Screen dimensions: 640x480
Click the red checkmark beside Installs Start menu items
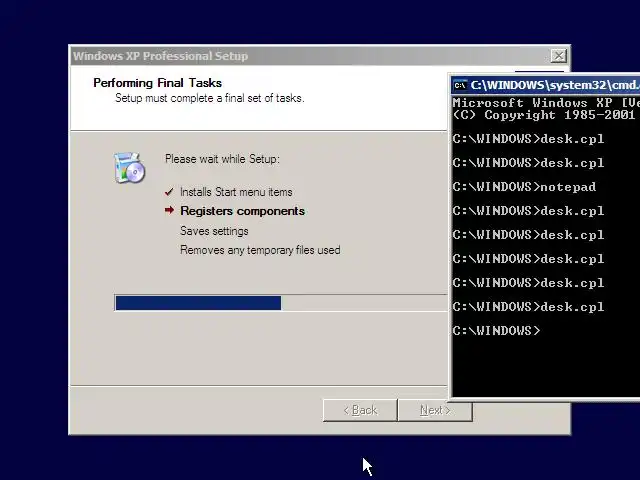point(169,192)
